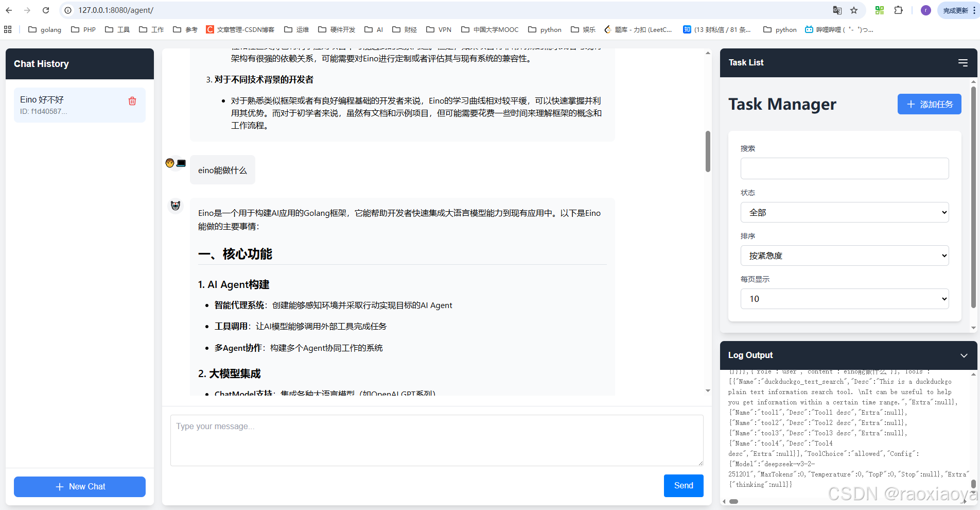Viewport: 980px width, 510px height.
Task: Open the 每页显示 dropdown showing 10
Action: click(845, 299)
